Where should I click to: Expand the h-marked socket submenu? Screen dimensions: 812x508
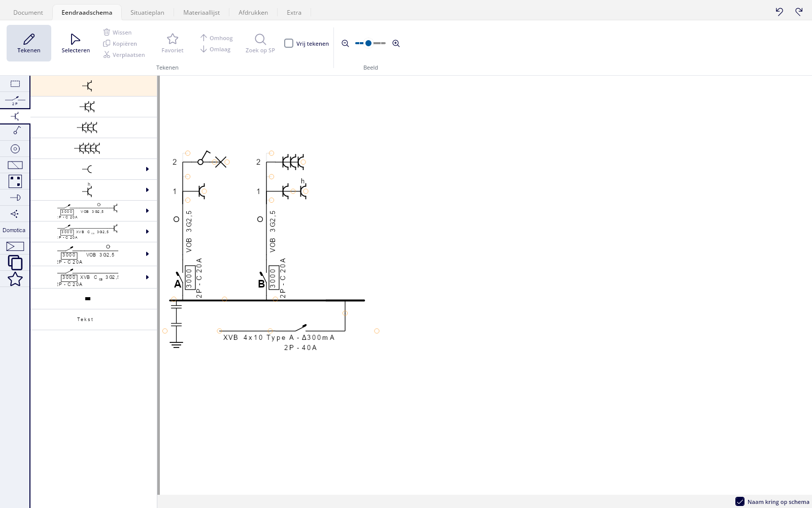[x=147, y=190]
